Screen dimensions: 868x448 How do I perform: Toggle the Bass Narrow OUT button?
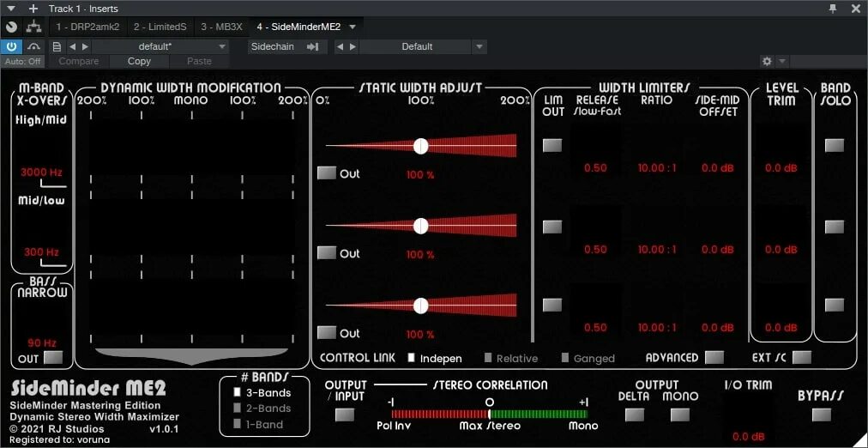(53, 358)
